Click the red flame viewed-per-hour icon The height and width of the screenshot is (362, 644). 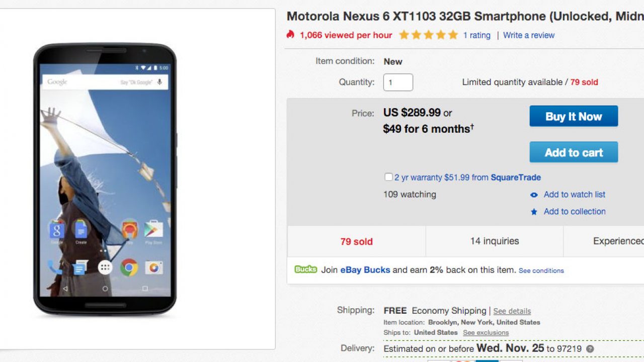(290, 35)
